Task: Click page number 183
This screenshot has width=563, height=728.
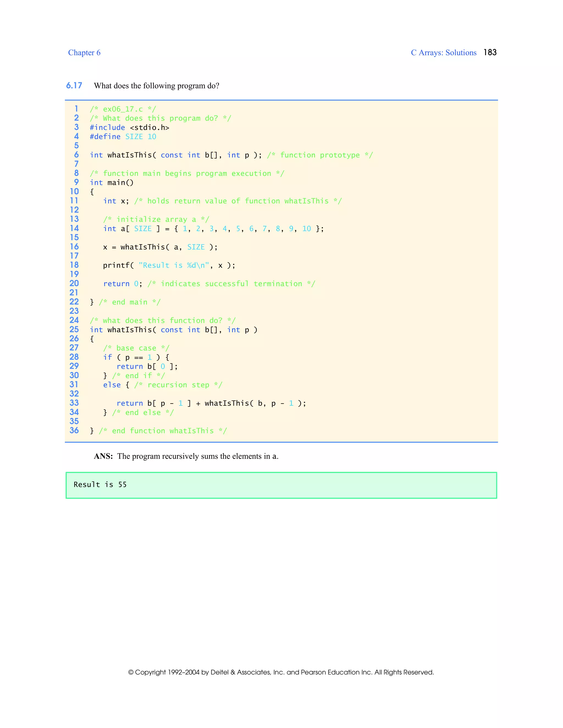Action: pyautogui.click(x=490, y=52)
